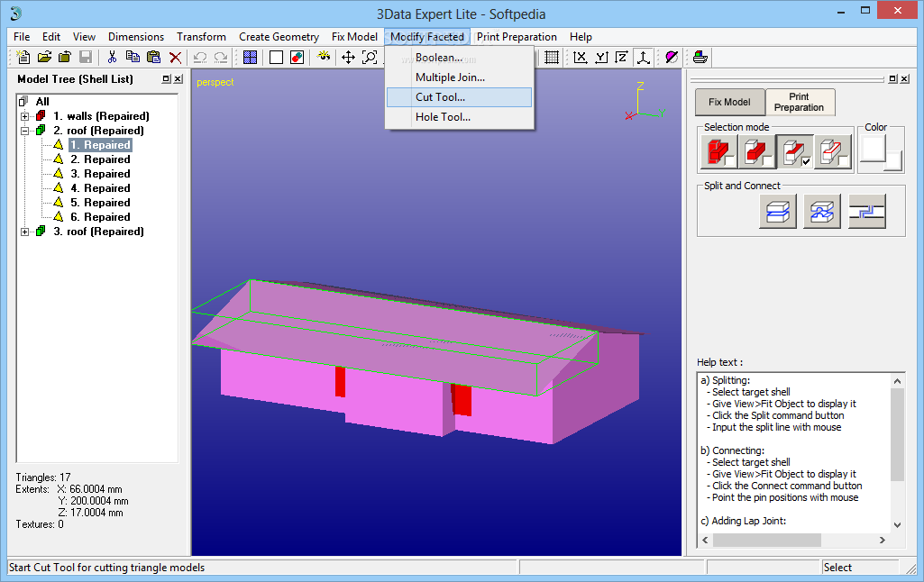Expand the 3. roof (Repaired) node
This screenshot has width=924, height=582.
pos(24,232)
